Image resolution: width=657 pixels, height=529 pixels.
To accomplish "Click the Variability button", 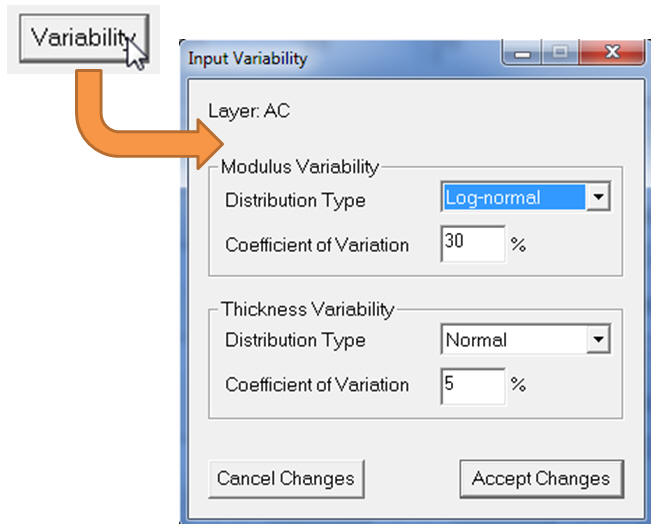I will tap(83, 38).
